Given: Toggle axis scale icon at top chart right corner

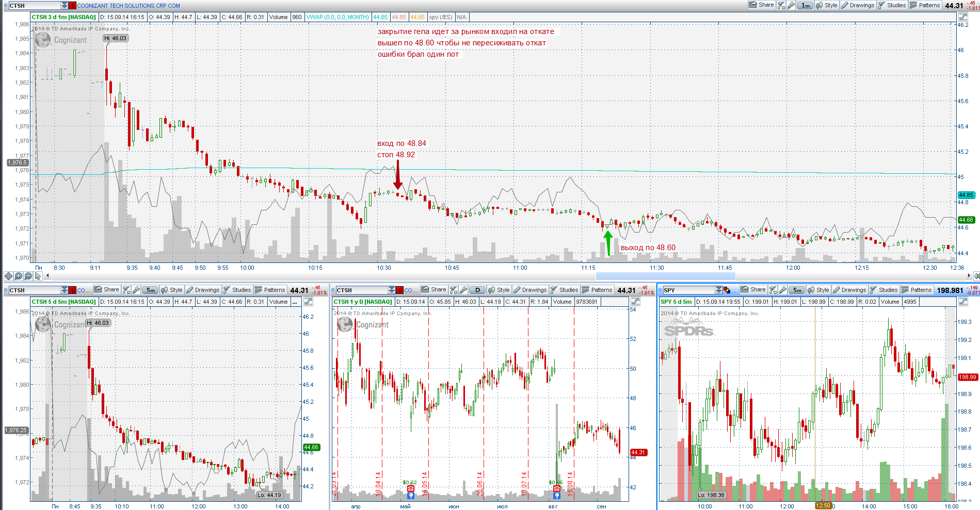Looking at the screenshot, I should click(x=963, y=17).
